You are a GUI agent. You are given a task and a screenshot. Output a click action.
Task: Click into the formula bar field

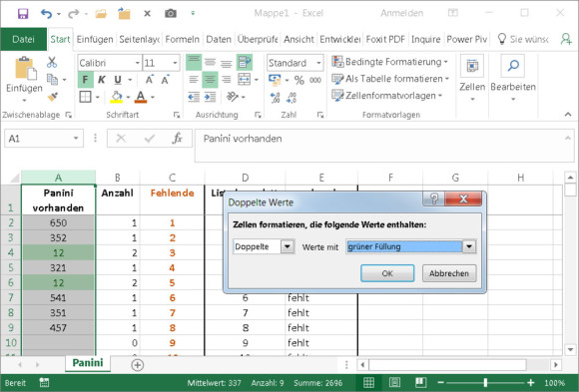tap(384, 146)
